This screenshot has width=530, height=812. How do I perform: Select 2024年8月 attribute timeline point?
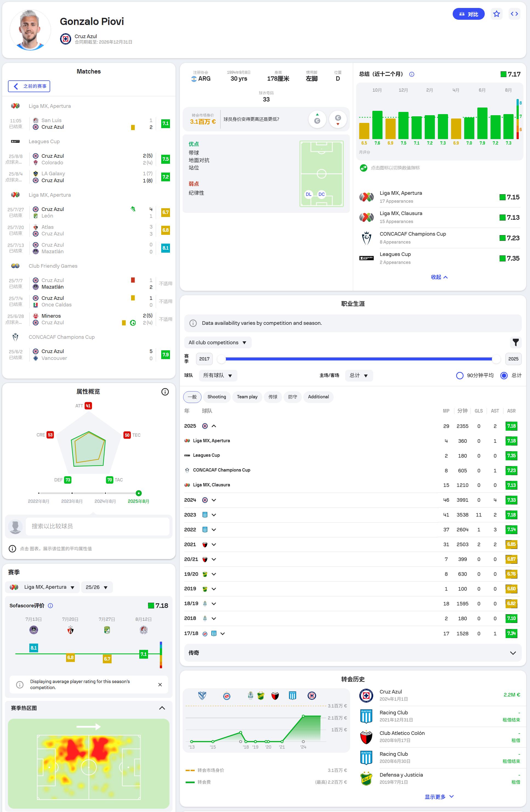pyautogui.click(x=105, y=493)
